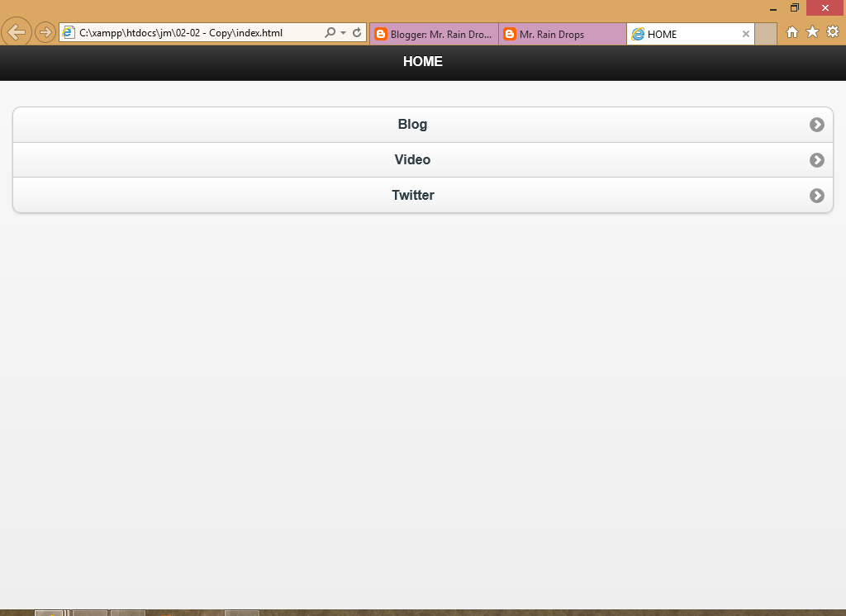
Task: Open the Video list item
Action: pyautogui.click(x=423, y=159)
